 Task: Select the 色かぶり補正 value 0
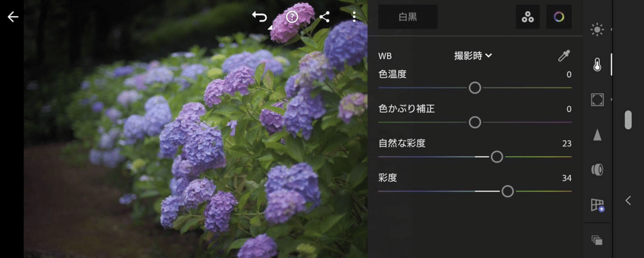coord(569,109)
